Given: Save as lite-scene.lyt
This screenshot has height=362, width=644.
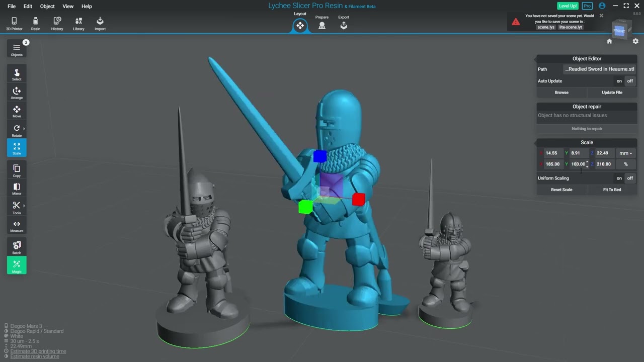Looking at the screenshot, I should coord(571,27).
